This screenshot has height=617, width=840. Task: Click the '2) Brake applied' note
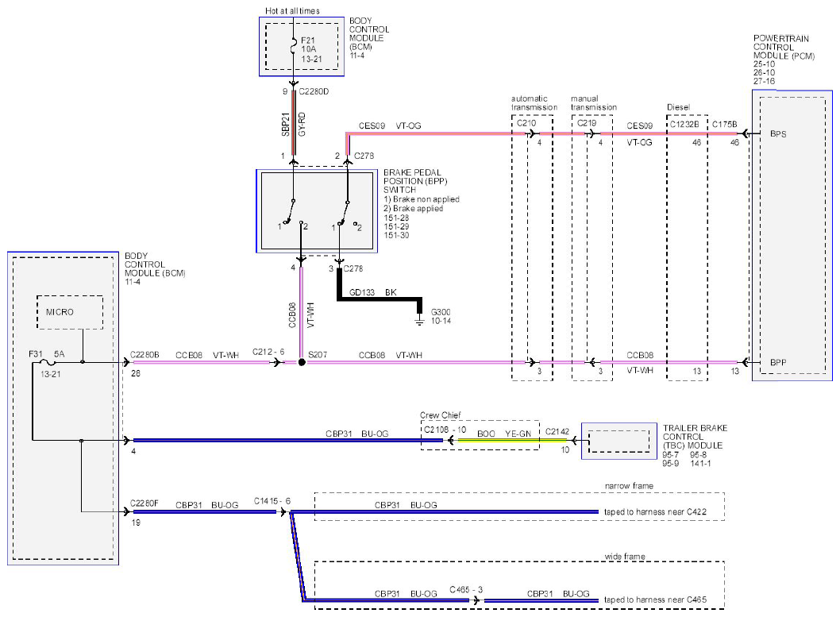[x=413, y=208]
